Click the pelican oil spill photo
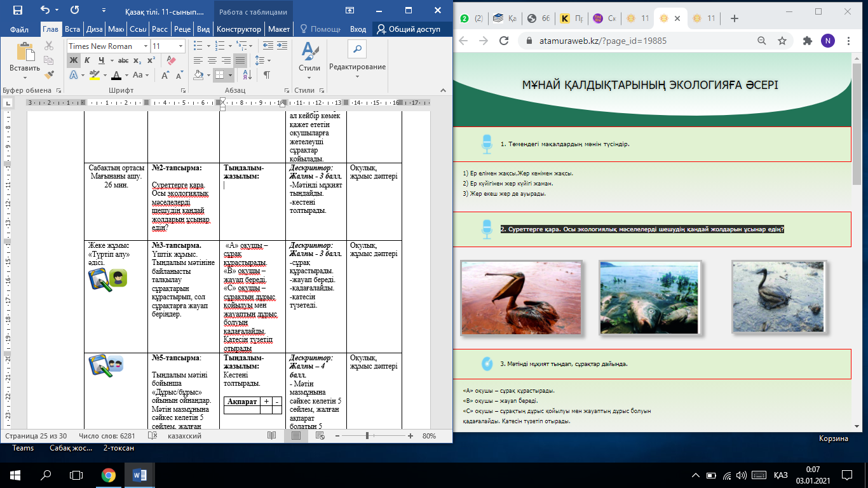Image resolution: width=868 pixels, height=488 pixels. (x=520, y=297)
